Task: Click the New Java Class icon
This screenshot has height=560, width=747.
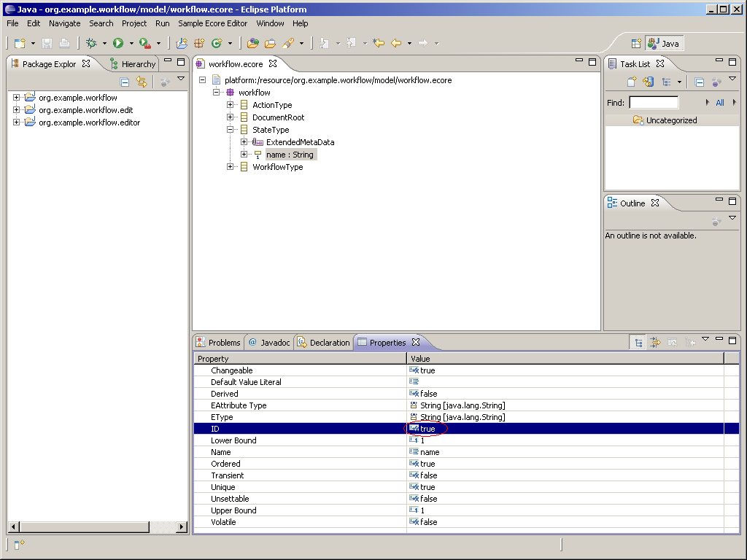Action: click(x=216, y=44)
